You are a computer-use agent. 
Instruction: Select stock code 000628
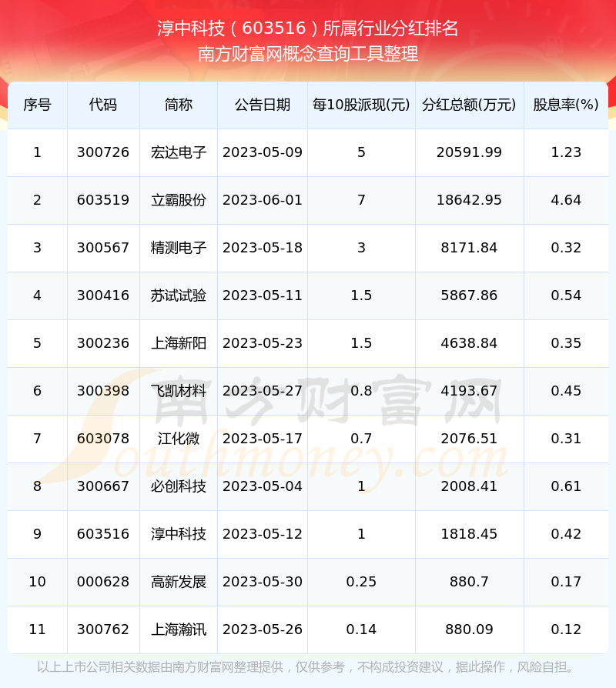103,582
